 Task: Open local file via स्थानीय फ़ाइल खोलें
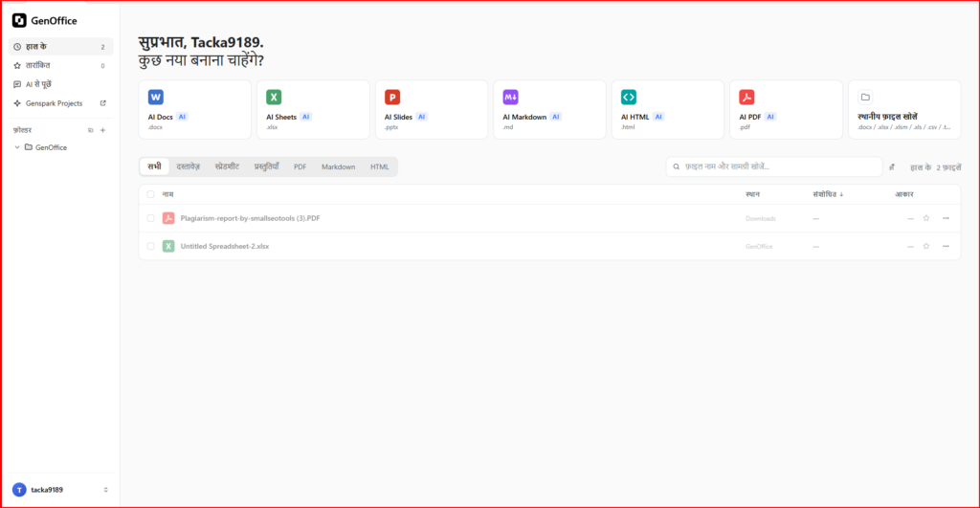(x=904, y=109)
